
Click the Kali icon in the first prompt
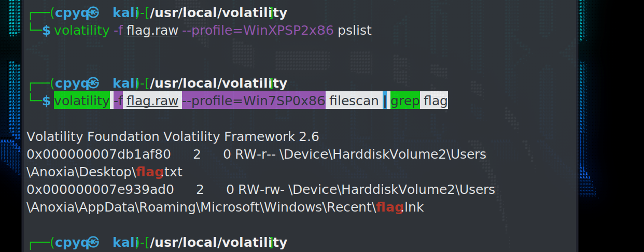(93, 12)
